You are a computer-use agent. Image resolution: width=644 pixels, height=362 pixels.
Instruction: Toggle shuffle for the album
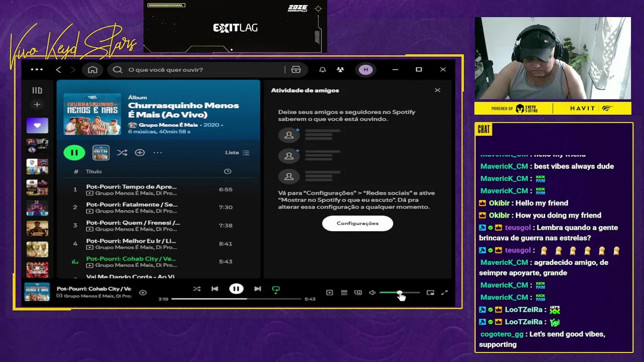(x=122, y=153)
